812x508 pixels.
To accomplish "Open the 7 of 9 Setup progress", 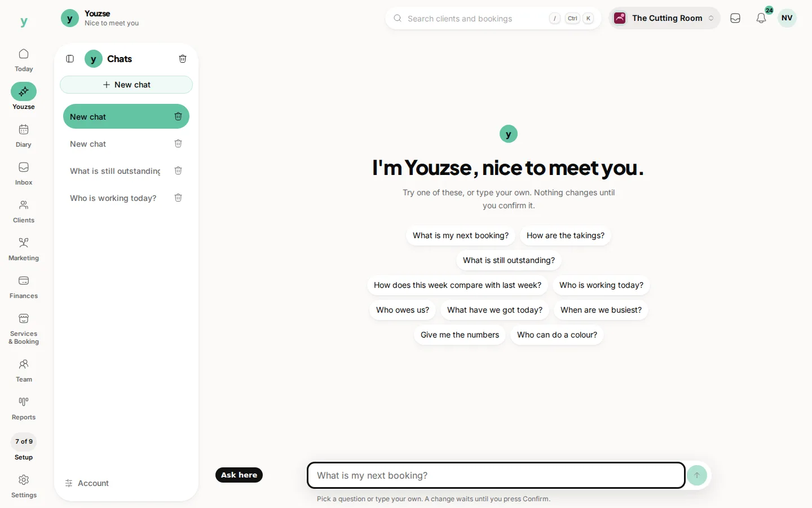I will point(24,448).
